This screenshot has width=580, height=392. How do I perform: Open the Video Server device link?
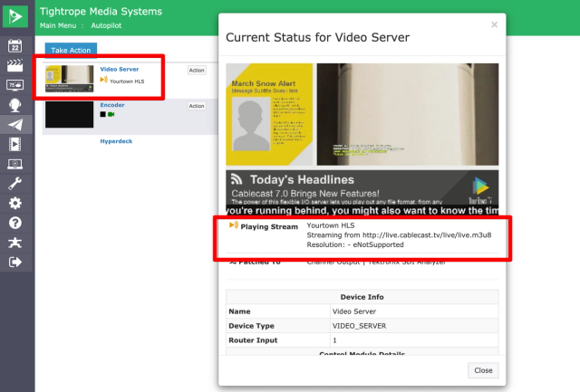(119, 69)
